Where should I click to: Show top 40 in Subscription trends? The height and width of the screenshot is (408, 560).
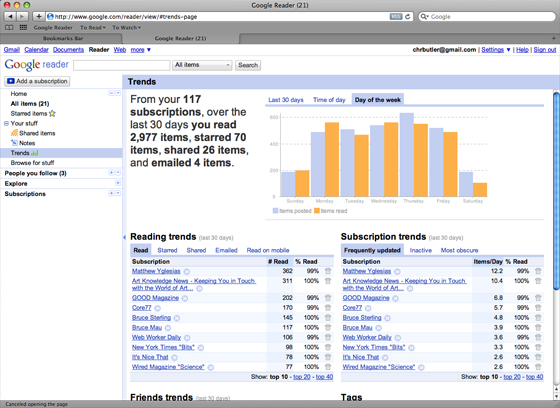[535, 377]
